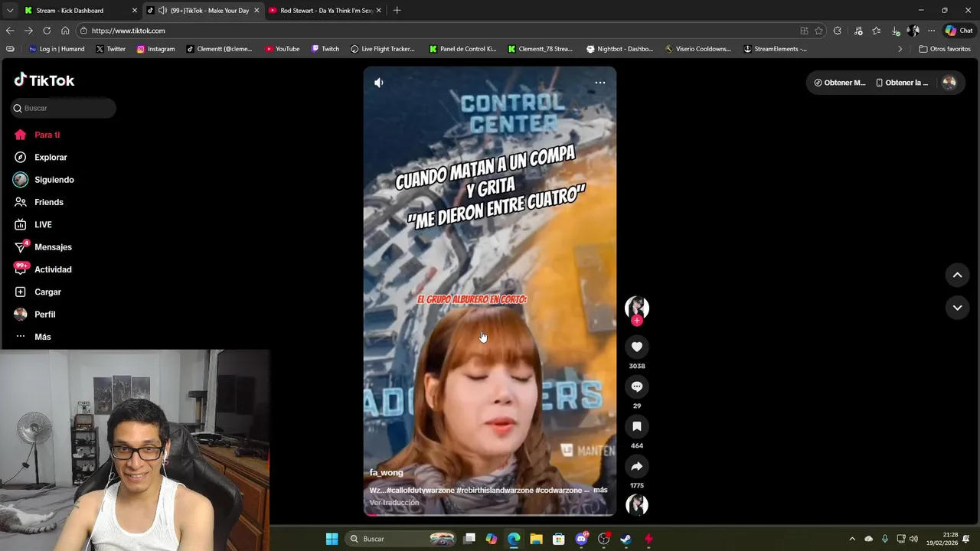Open the StreamElements bookmark
The height and width of the screenshot is (551, 980).
pos(775,49)
